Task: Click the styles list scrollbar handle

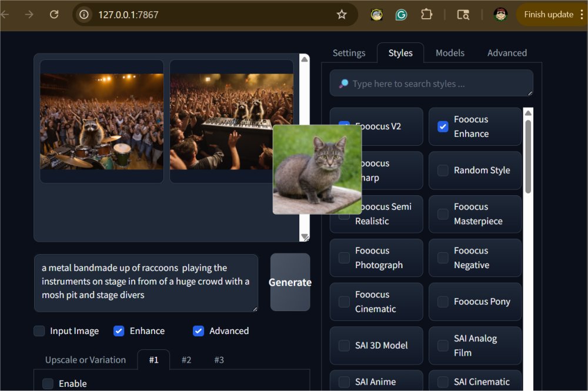Action: pos(528,156)
